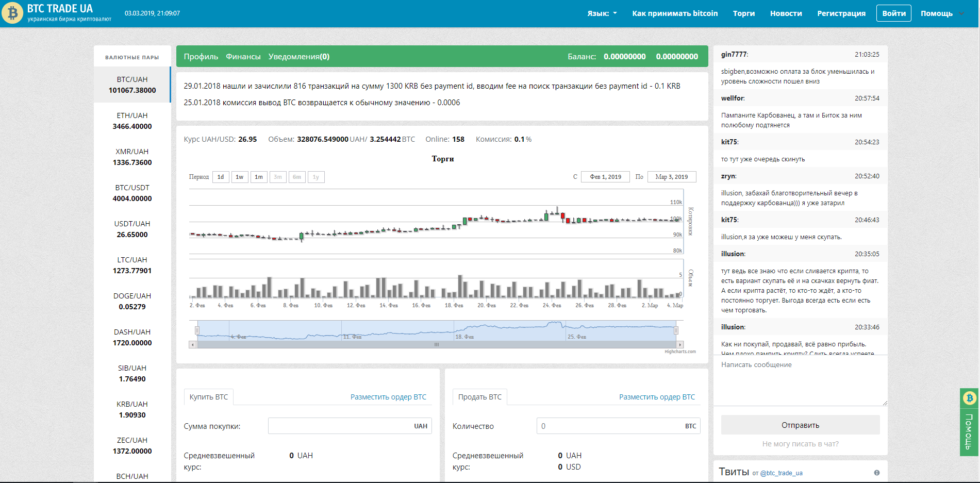Select the ZEC/UAH currency pair
This screenshot has width=980, height=483.
132,445
